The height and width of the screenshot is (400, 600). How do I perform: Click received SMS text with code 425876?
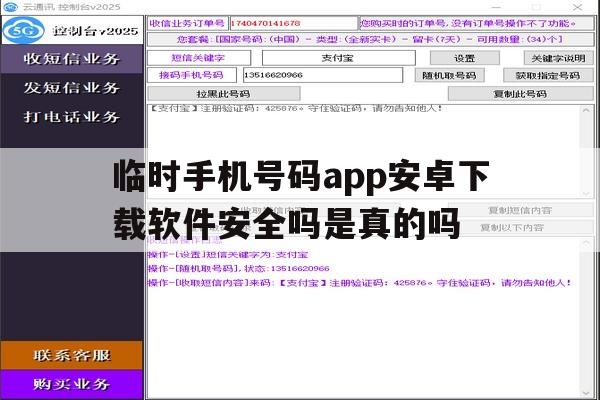pyautogui.click(x=296, y=108)
